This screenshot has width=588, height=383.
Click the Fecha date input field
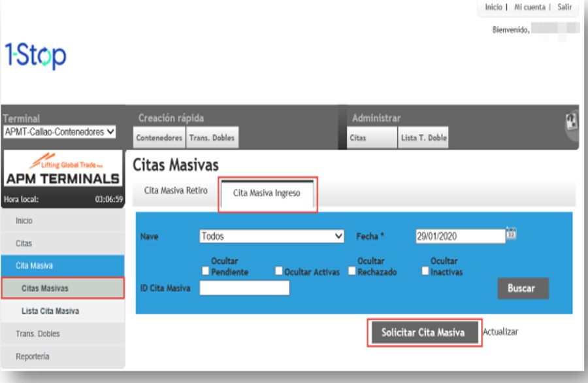pyautogui.click(x=460, y=237)
